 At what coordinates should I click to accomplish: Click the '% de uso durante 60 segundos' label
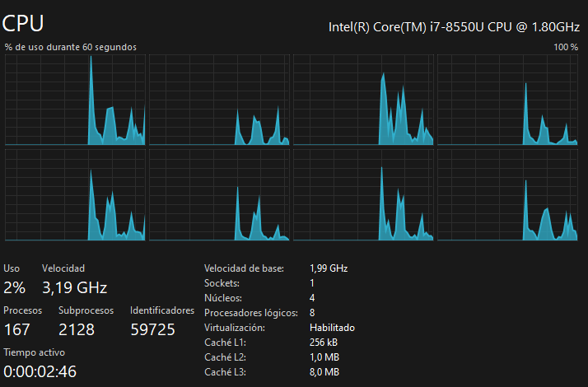pyautogui.click(x=71, y=47)
